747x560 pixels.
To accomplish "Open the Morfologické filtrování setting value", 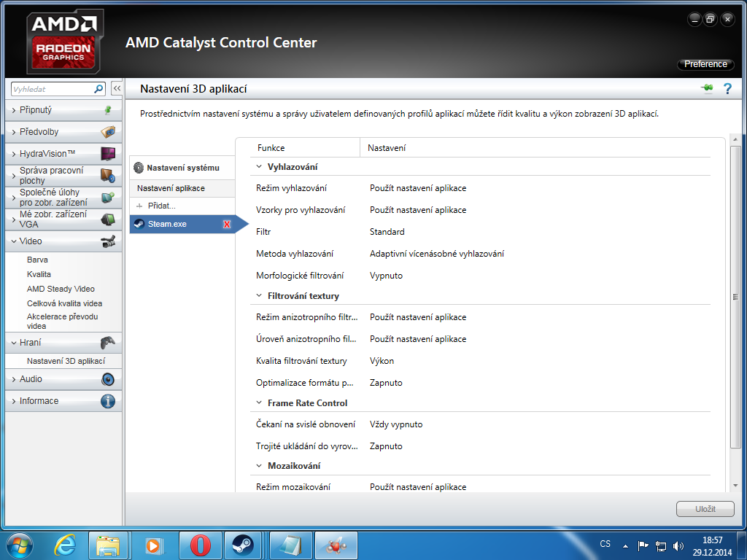I will (x=386, y=276).
